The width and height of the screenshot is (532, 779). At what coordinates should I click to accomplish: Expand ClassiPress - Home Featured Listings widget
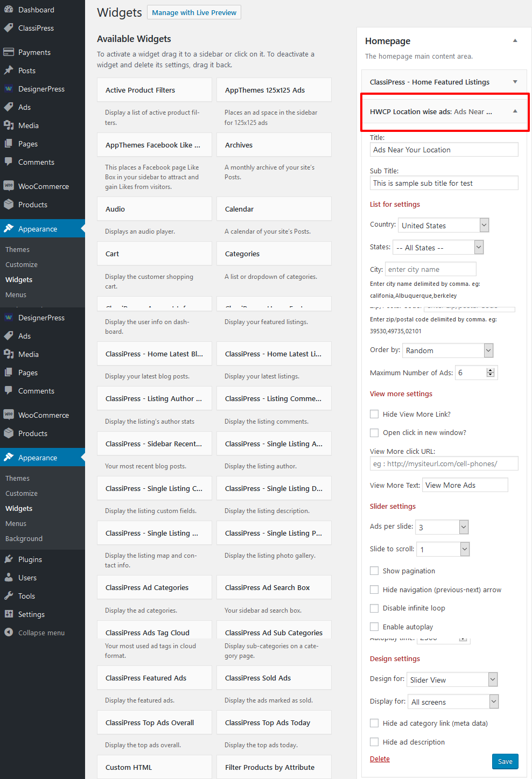515,82
